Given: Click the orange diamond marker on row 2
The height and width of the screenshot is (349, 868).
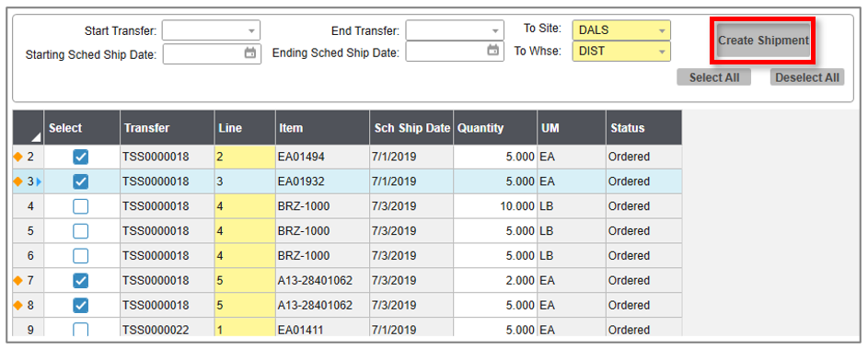Looking at the screenshot, I should [18, 157].
